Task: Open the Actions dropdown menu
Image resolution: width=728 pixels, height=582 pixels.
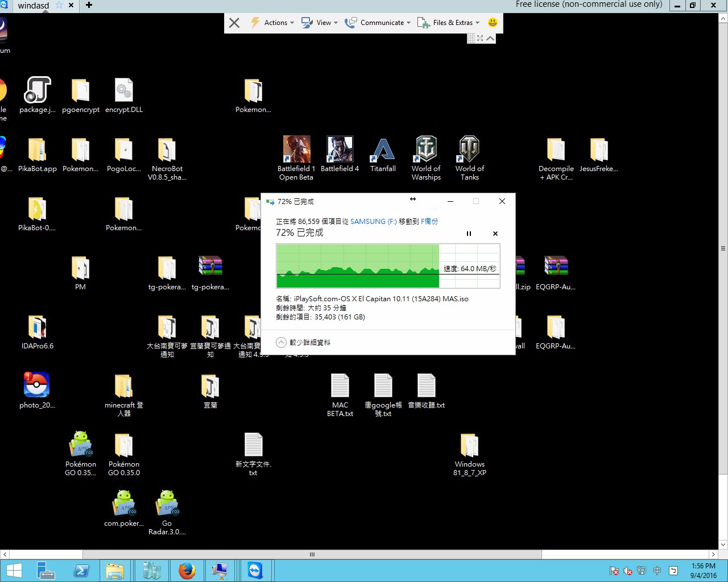Action: (x=273, y=23)
